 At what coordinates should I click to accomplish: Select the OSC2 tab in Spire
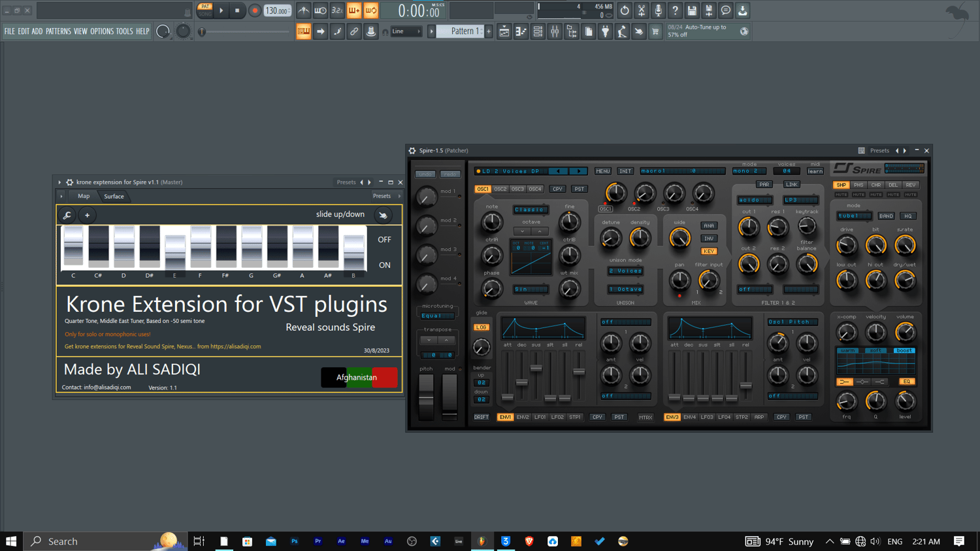point(500,189)
